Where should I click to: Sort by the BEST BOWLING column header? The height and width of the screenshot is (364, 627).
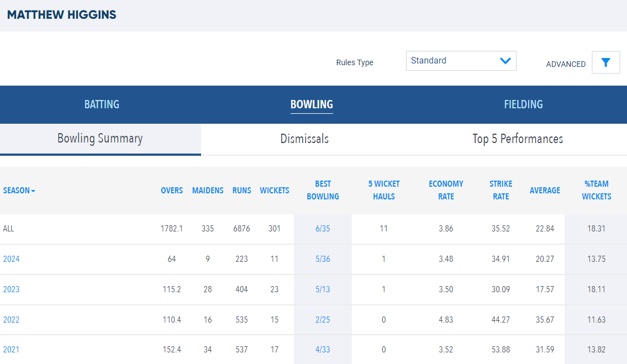323,190
